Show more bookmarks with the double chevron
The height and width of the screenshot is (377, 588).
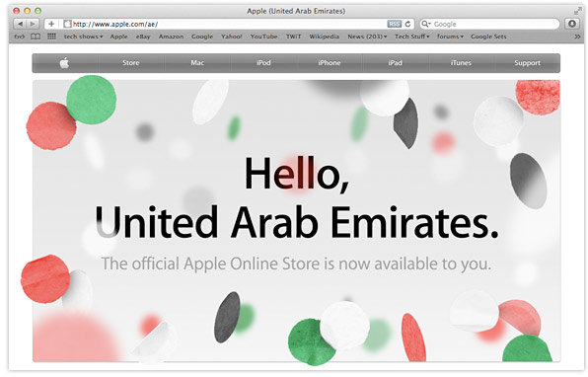(x=577, y=37)
